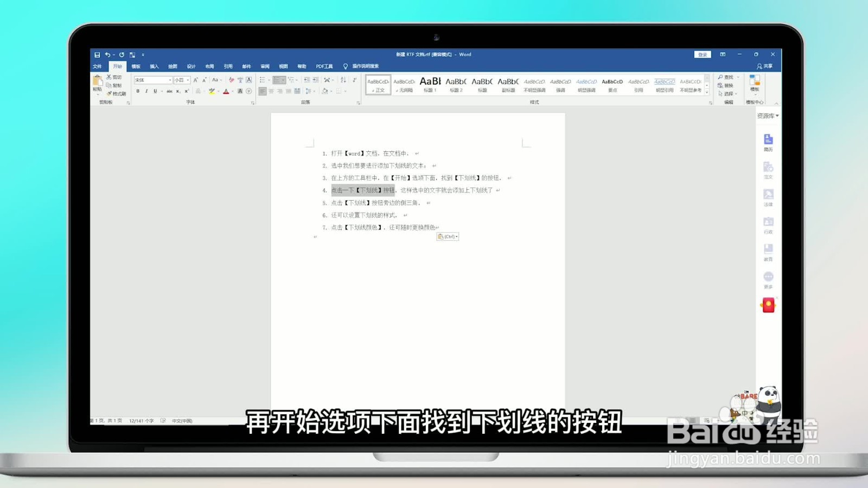Screen dimensions: 868x488
Task: Open the 文件 File tab
Action: click(98, 66)
